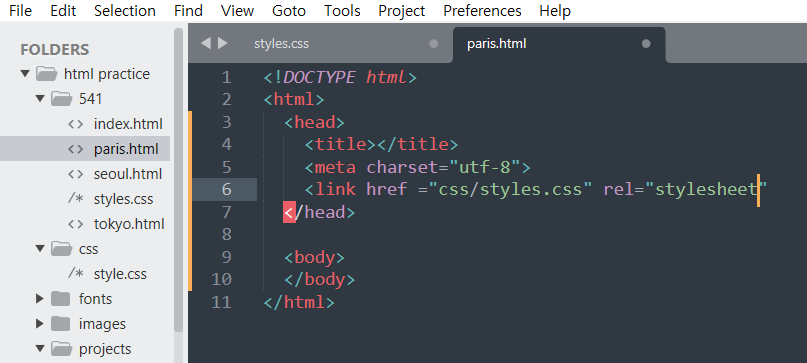This screenshot has width=807, height=363.
Task: Switch to the styles.css tab
Action: 281,44
